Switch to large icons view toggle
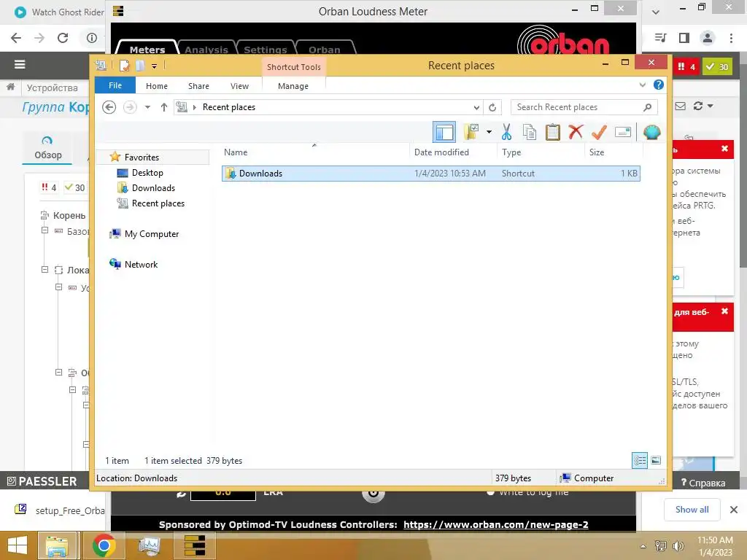747x560 pixels. (x=656, y=461)
